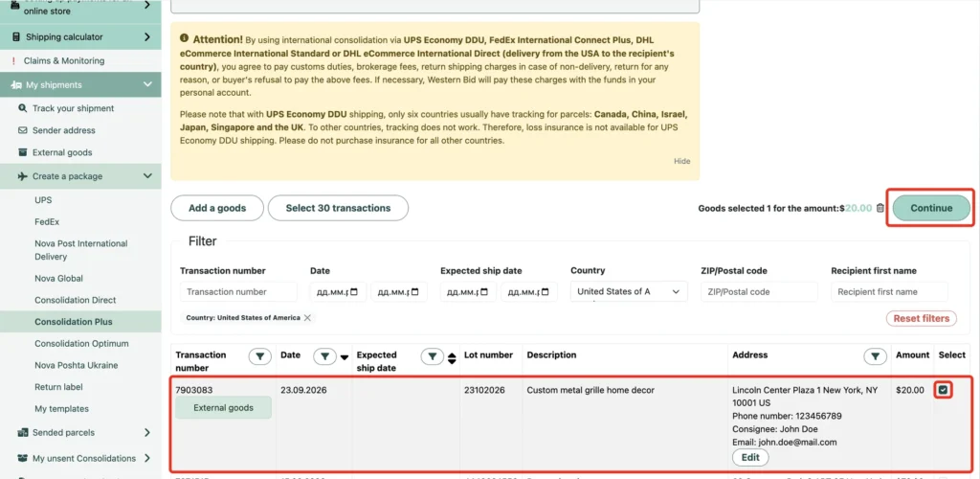Viewport: 980px width, 479px height.
Task: Focus the Transaction number filter field
Action: pyautogui.click(x=238, y=292)
